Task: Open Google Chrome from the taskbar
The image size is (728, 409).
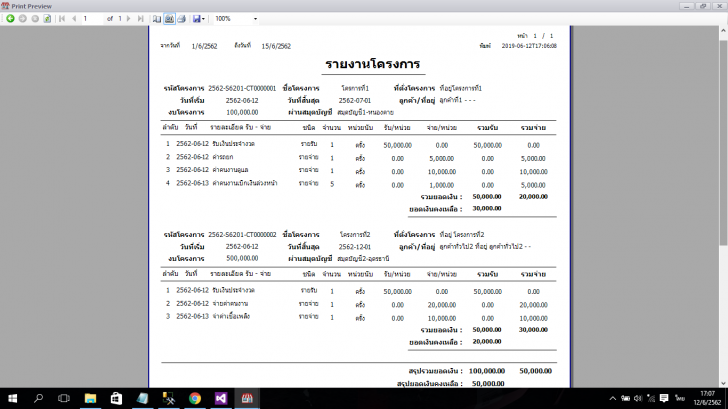Action: 195,398
